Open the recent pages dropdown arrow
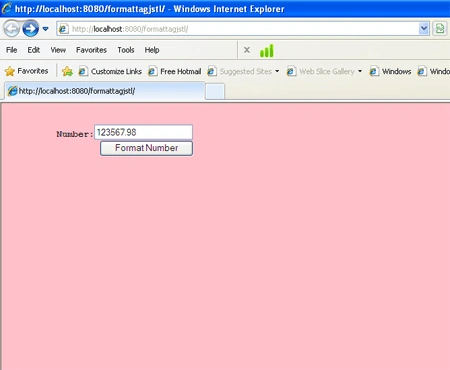 pos(45,29)
